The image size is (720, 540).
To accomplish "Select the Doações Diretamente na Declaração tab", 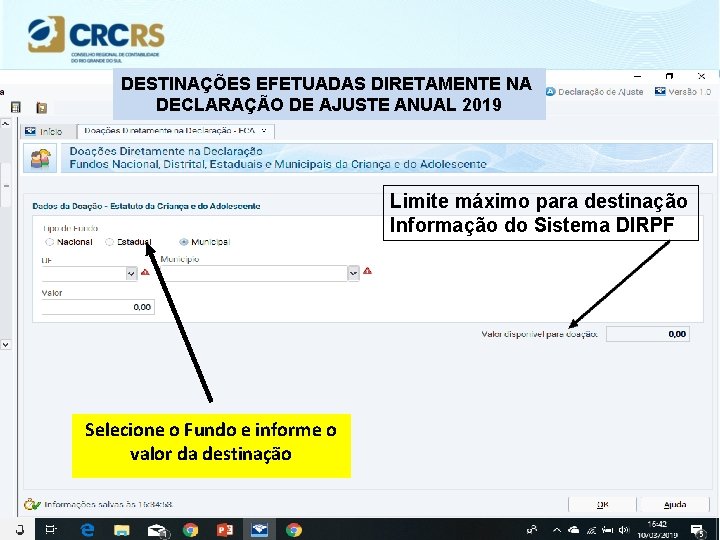I will pyautogui.click(x=175, y=131).
